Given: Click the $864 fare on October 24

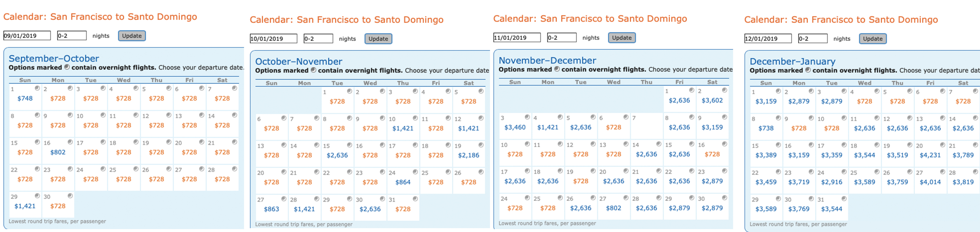Looking at the screenshot, I should (403, 182).
